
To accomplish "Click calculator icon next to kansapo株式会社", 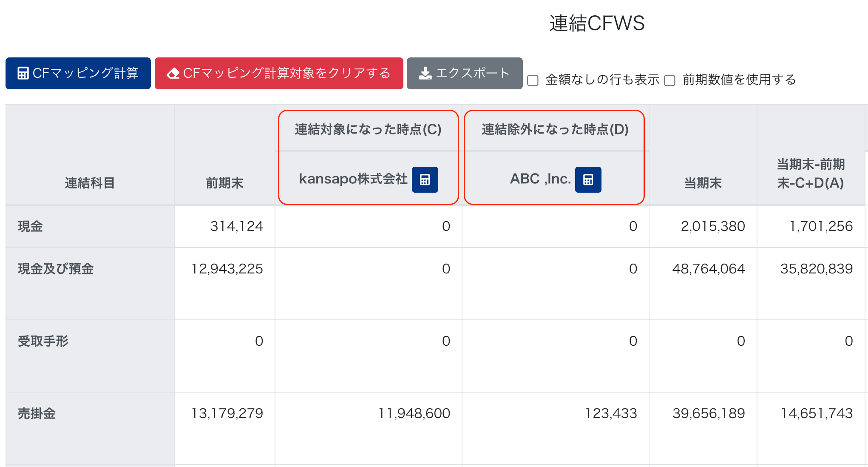I will point(425,180).
